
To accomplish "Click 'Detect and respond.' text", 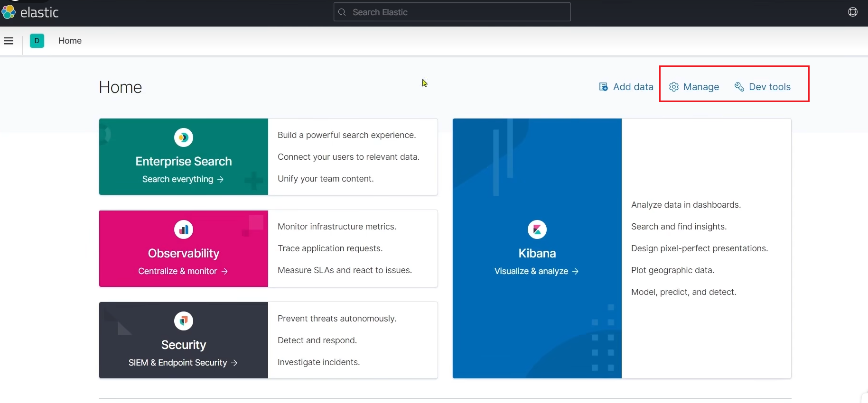I will [x=317, y=340].
